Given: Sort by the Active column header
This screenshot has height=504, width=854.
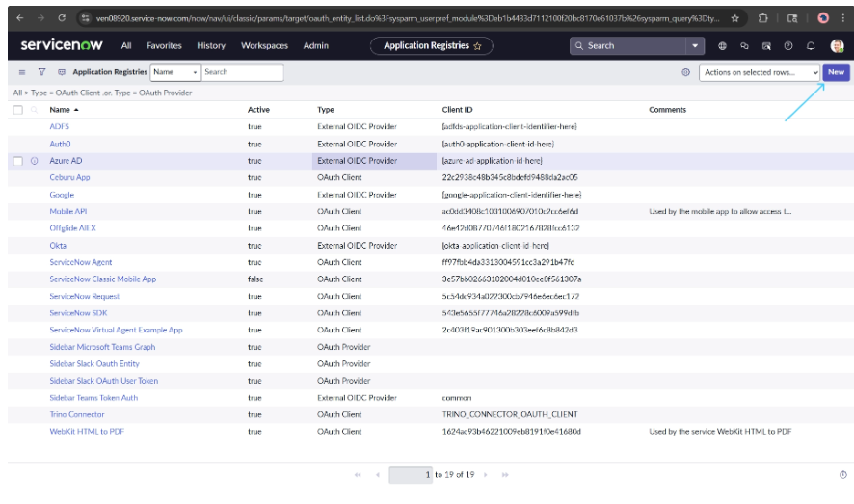Looking at the screenshot, I should [258, 110].
